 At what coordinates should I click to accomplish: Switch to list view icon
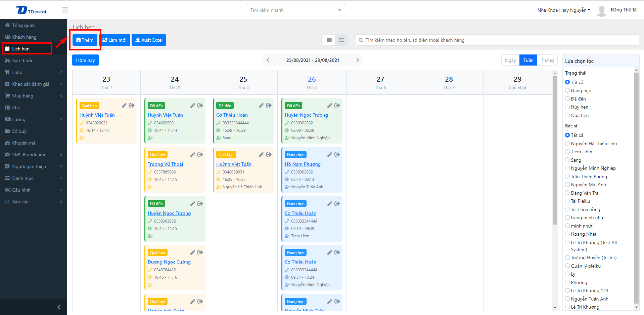click(341, 40)
